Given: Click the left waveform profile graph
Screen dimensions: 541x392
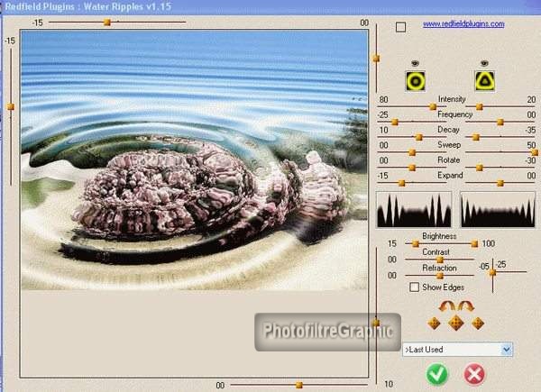Looking at the screenshot, I should pyautogui.click(x=415, y=210).
